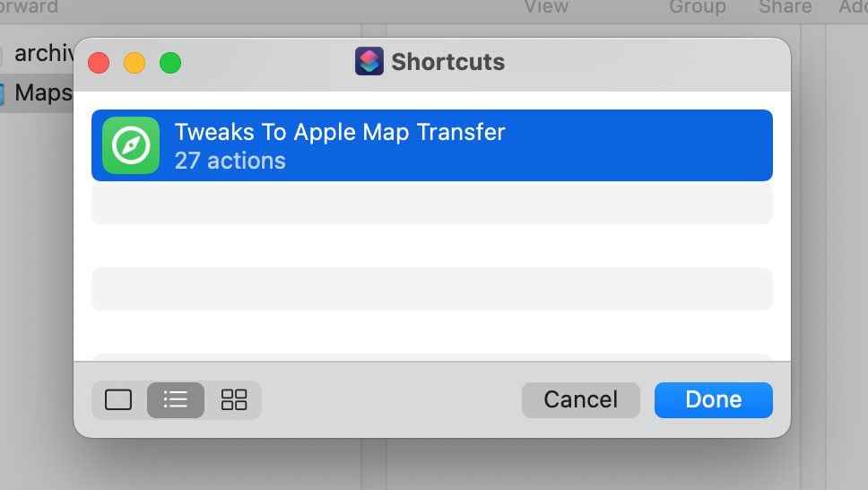Close the Shortcuts dialog with red button

[x=99, y=63]
